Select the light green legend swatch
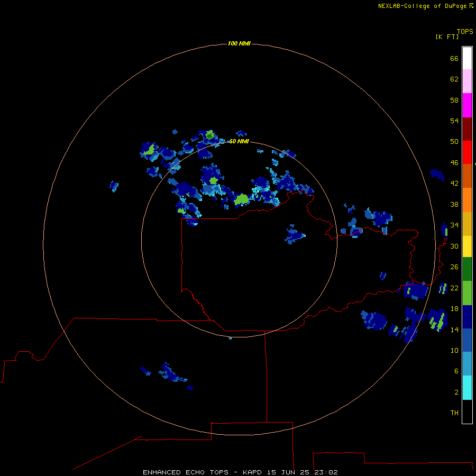 pyautogui.click(x=467, y=293)
